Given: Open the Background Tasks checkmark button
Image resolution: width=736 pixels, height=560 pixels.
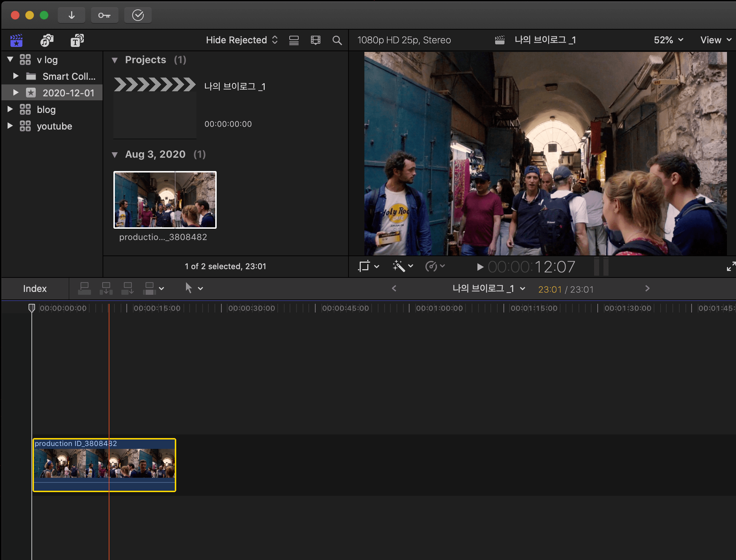Looking at the screenshot, I should tap(138, 15).
